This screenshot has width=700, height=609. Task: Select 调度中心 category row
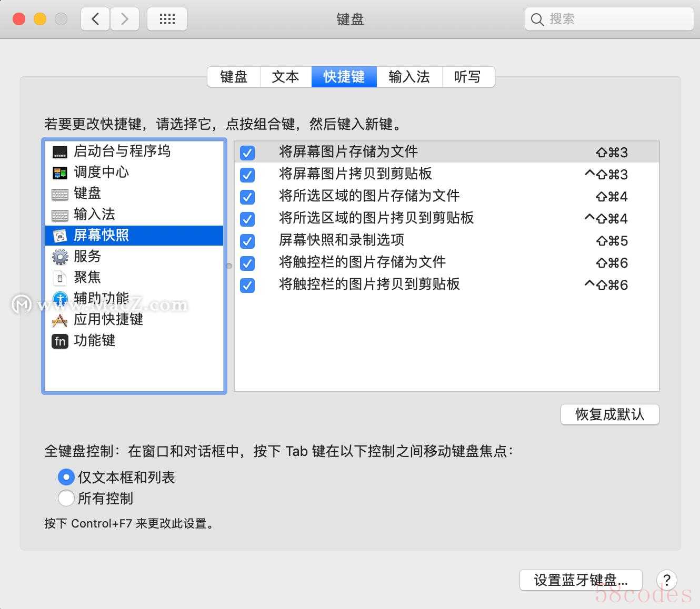[x=134, y=172]
